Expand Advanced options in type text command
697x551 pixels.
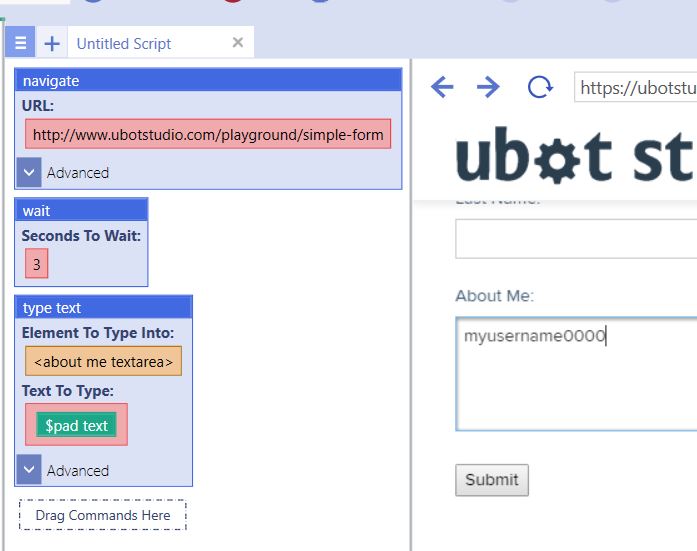(x=29, y=470)
